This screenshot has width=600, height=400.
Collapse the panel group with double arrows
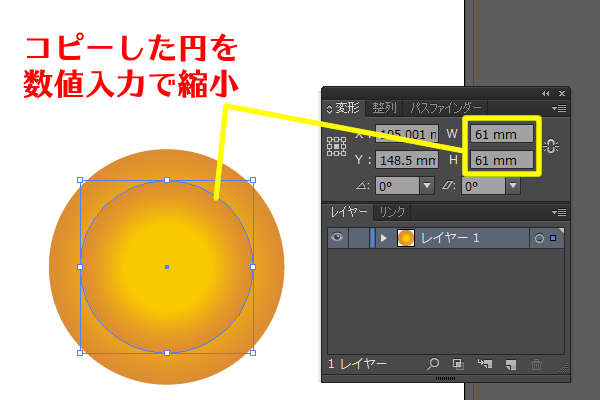tap(547, 92)
